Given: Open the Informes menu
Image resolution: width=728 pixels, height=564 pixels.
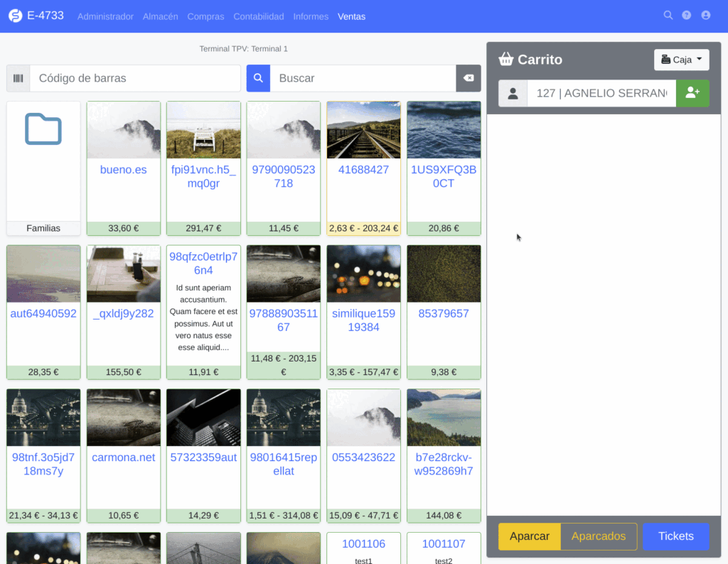Looking at the screenshot, I should 311,16.
